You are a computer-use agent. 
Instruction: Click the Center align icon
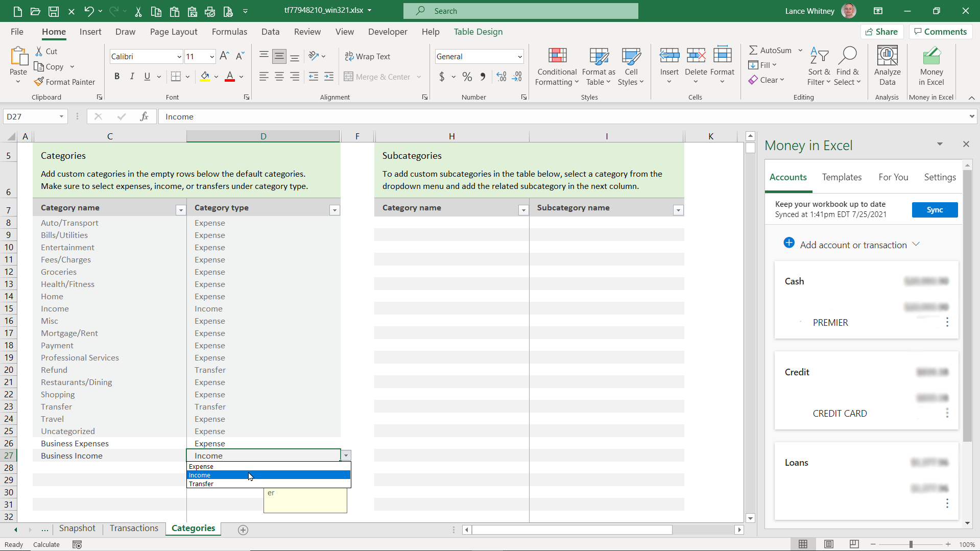tap(279, 77)
